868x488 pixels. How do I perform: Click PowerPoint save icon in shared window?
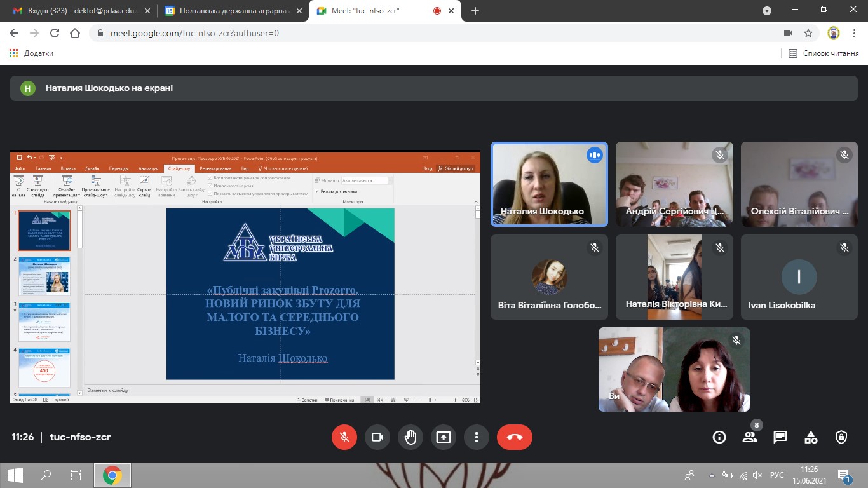19,158
